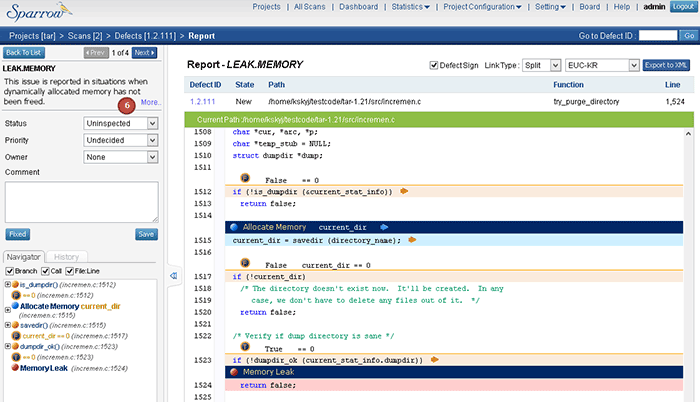This screenshot has height=402, width=700.
Task: Open the Statistics menu
Action: tap(411, 7)
